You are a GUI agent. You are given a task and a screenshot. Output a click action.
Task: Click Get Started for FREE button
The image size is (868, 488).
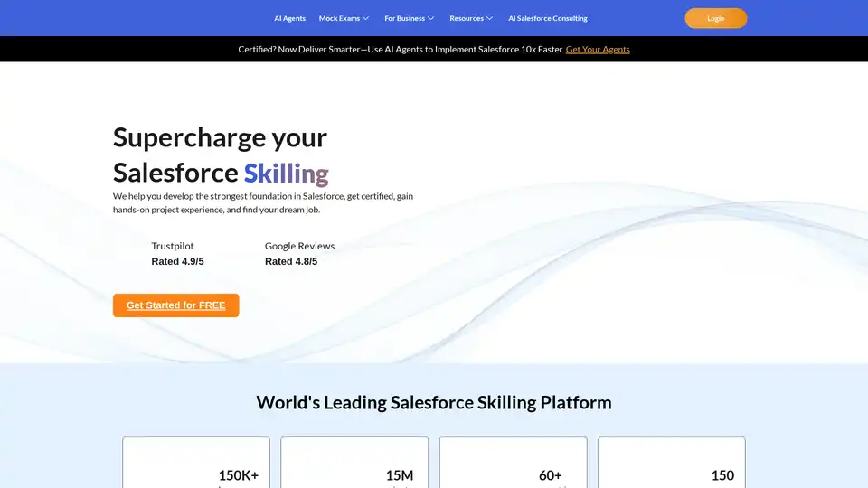click(175, 305)
